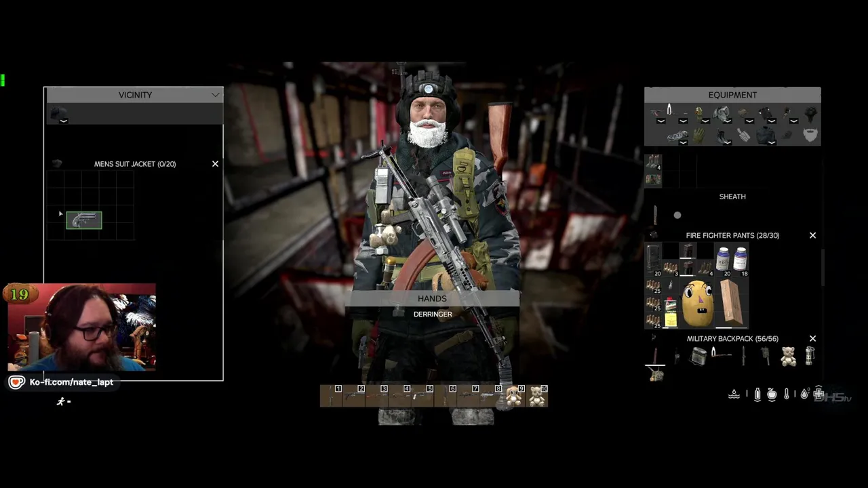868x488 pixels.
Task: Select quickbar slot 8 pistol
Action: click(491, 396)
